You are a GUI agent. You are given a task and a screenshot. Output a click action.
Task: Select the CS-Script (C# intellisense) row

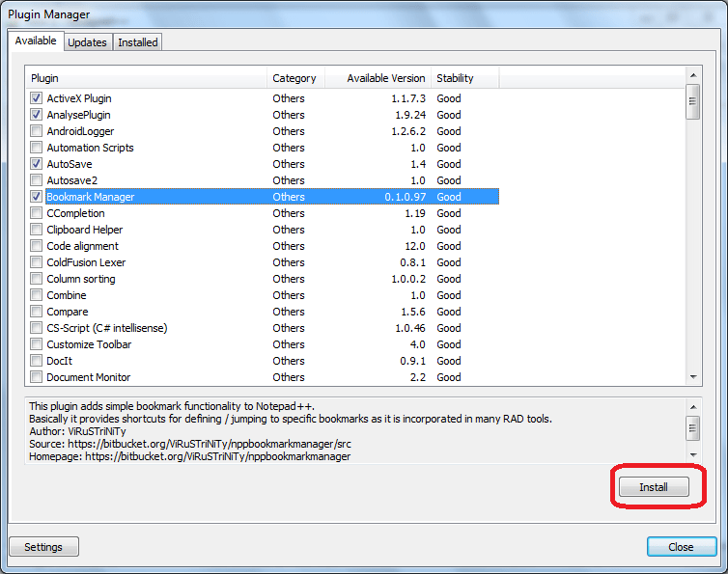coord(107,328)
